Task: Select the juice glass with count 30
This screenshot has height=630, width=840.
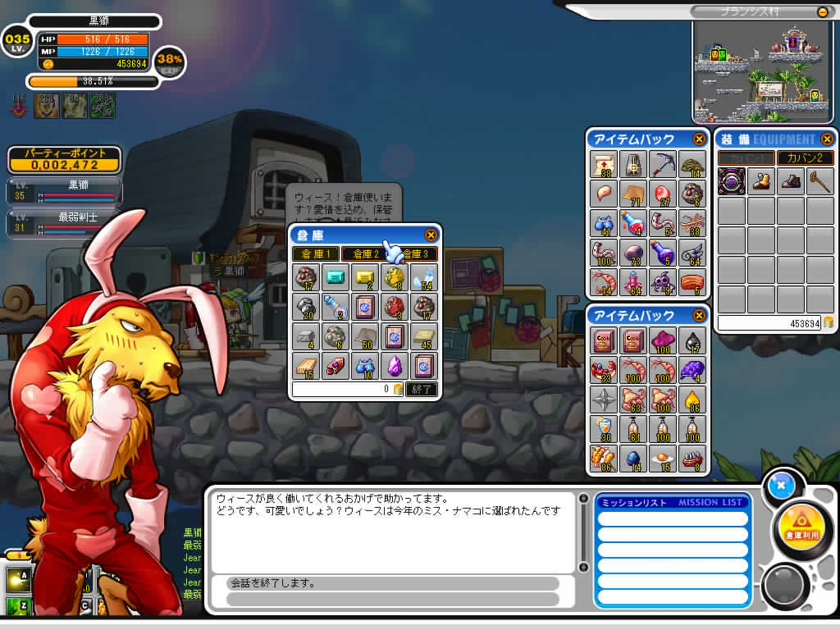Action: tap(603, 429)
